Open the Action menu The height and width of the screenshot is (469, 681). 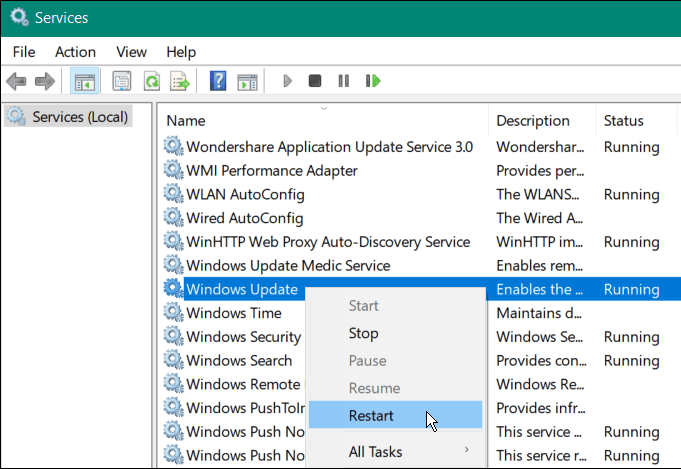[75, 52]
